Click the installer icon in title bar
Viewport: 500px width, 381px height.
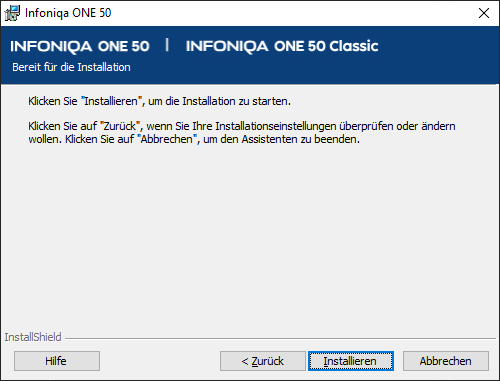(12, 13)
